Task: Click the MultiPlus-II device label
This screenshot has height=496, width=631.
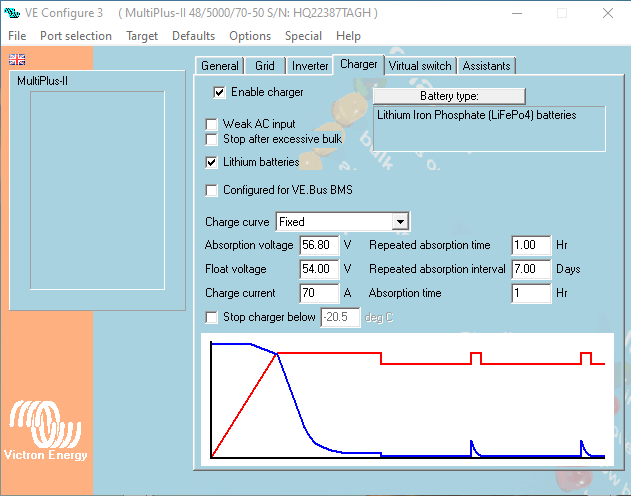Action: [43, 81]
